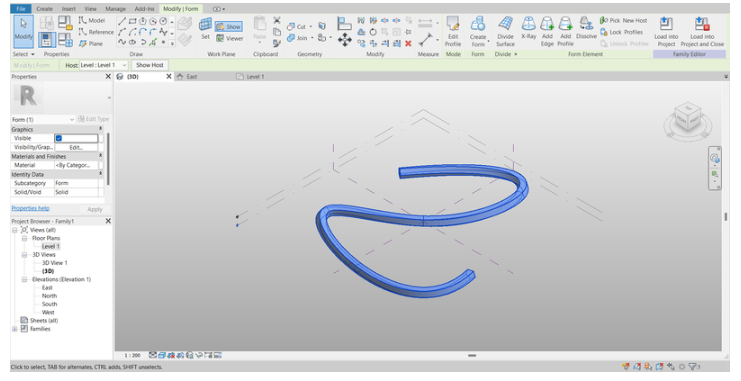Toggle the Visible checkbox in Properties

(59, 139)
